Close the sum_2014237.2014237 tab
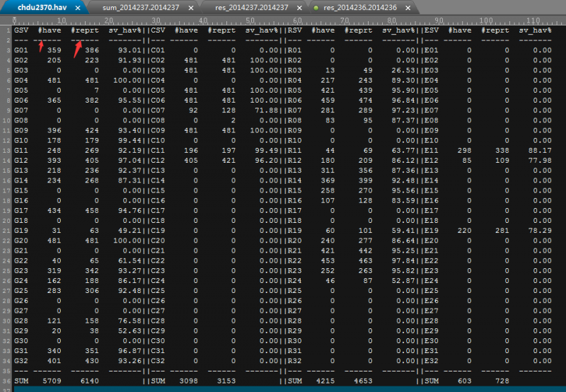 coord(191,8)
